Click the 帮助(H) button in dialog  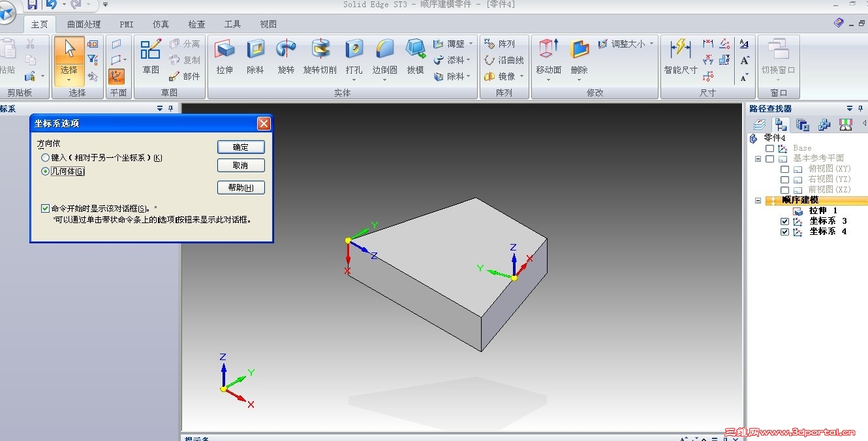pyautogui.click(x=241, y=188)
